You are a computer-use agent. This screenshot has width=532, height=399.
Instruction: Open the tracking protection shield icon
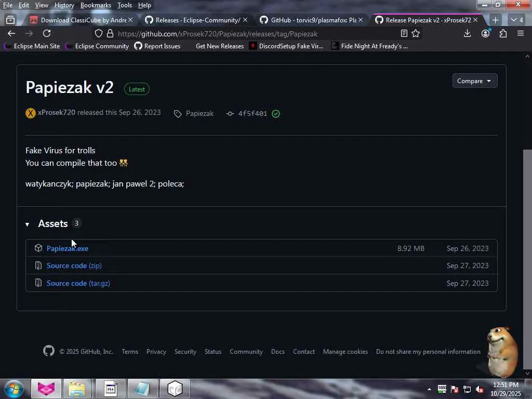(x=98, y=34)
